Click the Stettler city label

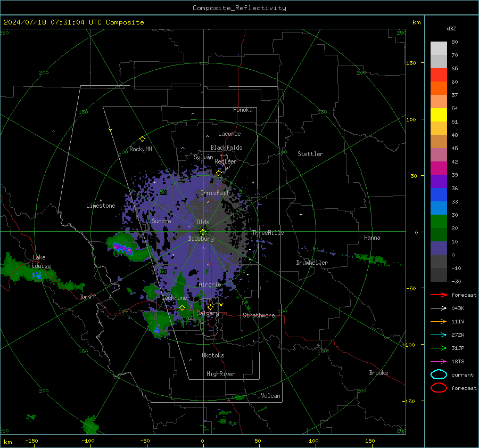pos(310,154)
